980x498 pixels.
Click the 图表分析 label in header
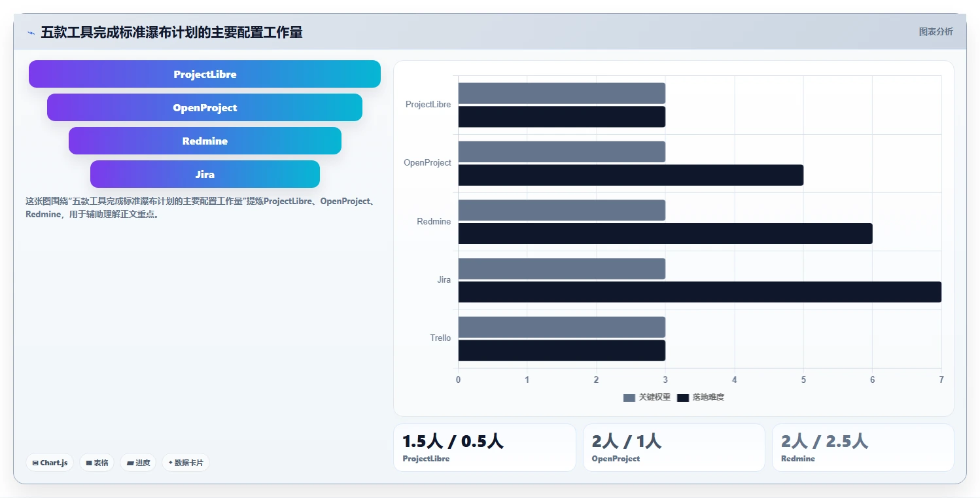(936, 31)
